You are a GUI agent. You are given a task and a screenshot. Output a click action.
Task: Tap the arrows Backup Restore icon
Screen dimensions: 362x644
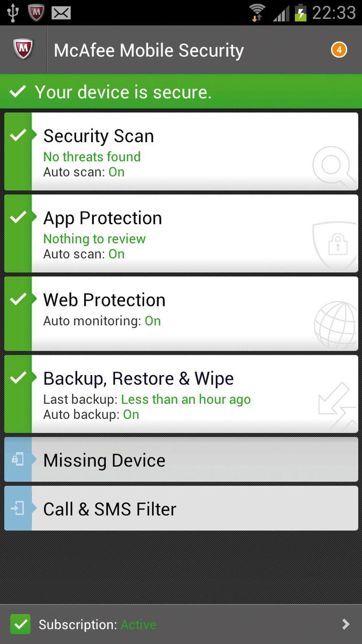[x=337, y=406]
